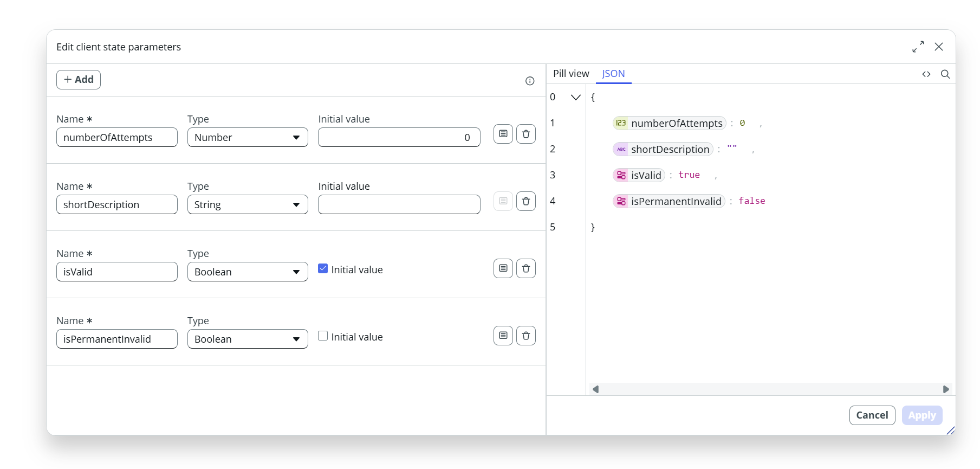Open search in the JSON panel
980x469 pixels.
coord(945,74)
